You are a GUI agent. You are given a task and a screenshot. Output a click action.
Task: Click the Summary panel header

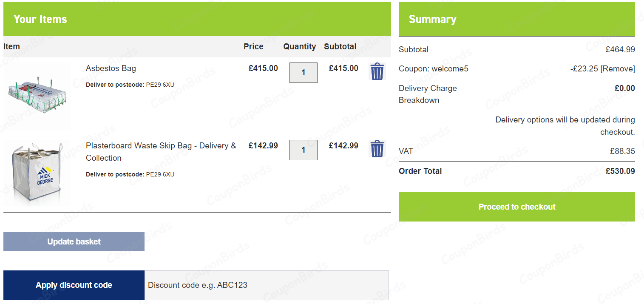(x=432, y=19)
